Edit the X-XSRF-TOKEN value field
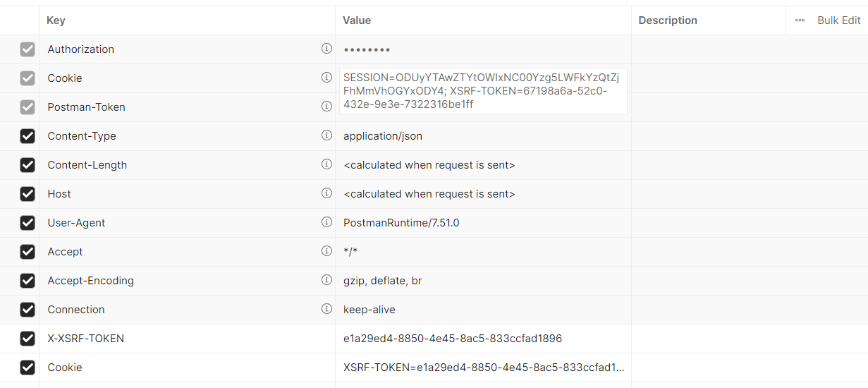The height and width of the screenshot is (388, 868). coord(453,339)
